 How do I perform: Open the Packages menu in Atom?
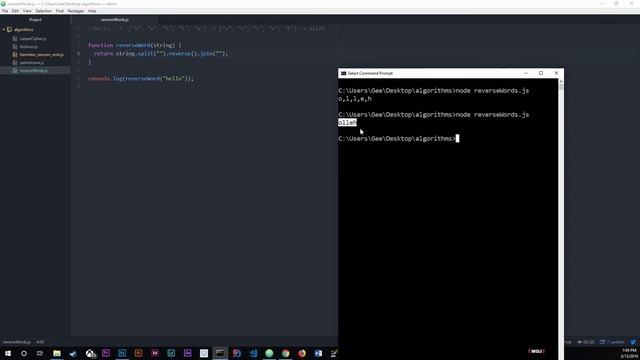76,11
